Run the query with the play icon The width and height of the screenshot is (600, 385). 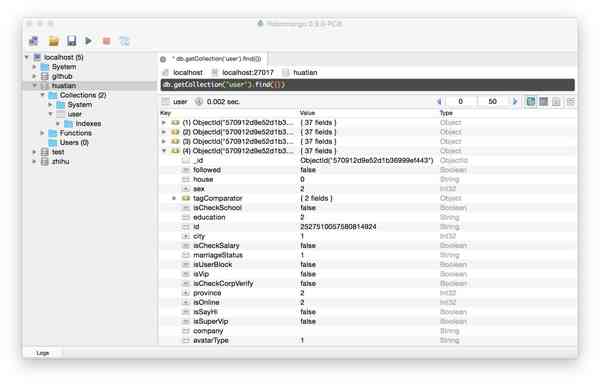88,41
